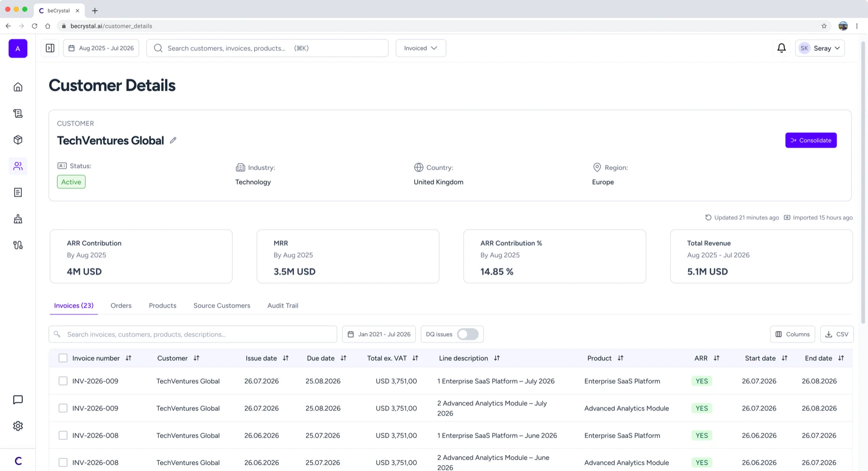This screenshot has width=868, height=471.
Task: Check the select-all invoices header checkbox
Action: point(63,358)
